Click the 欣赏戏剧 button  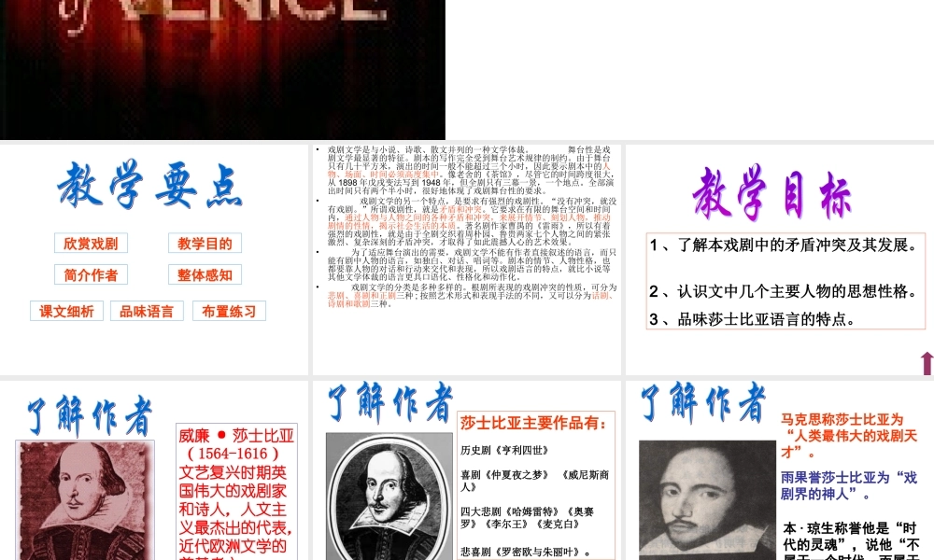coord(91,243)
